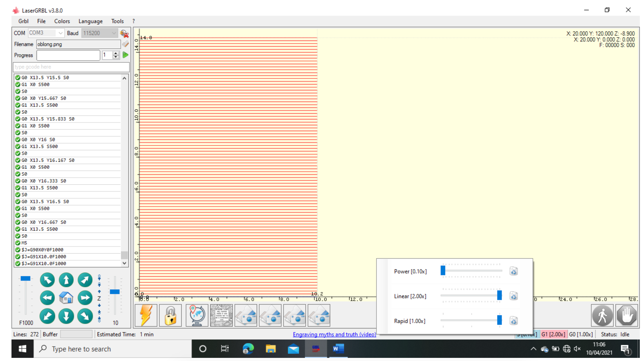Open the Language menu
This screenshot has height=361, width=644.
click(91, 21)
